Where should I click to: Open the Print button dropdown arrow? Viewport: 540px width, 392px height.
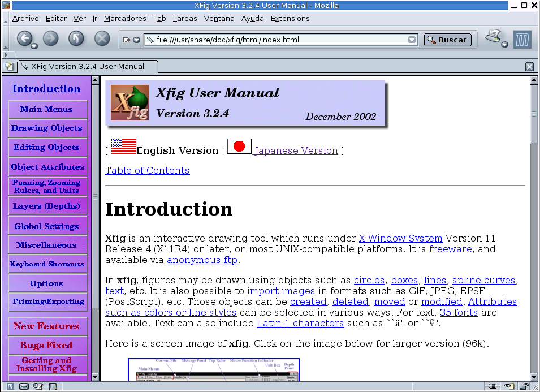pyautogui.click(x=504, y=44)
